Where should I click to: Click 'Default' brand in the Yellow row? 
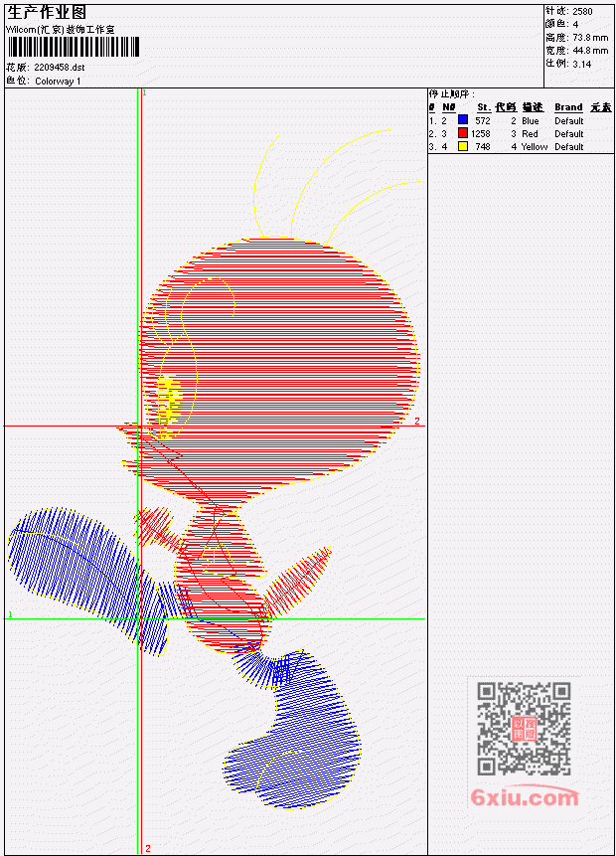568,147
